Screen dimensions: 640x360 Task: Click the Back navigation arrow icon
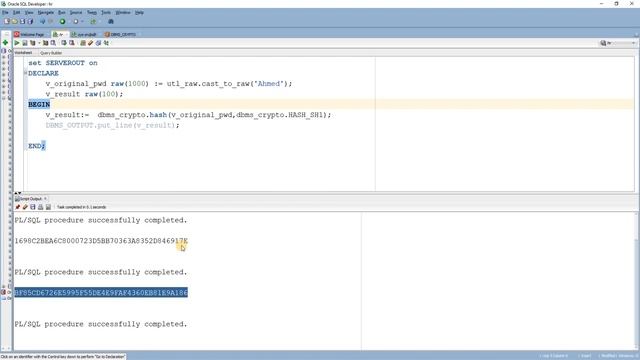(x=42, y=21)
